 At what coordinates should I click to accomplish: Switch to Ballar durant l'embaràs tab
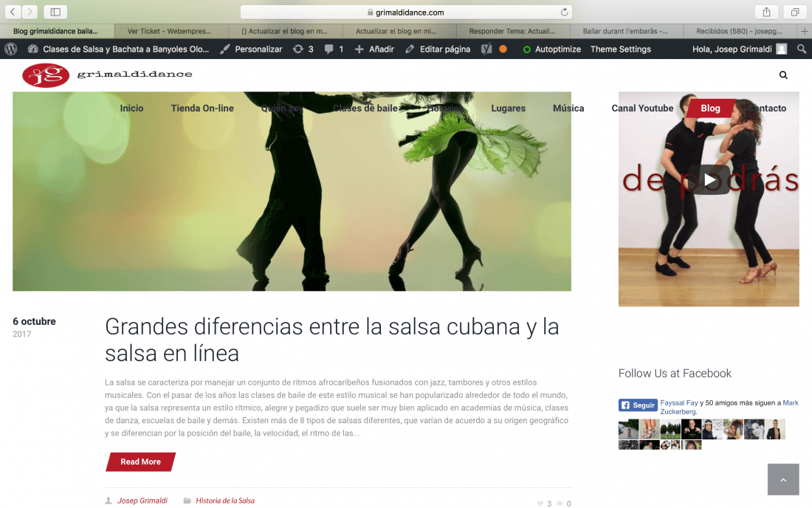tap(625, 31)
